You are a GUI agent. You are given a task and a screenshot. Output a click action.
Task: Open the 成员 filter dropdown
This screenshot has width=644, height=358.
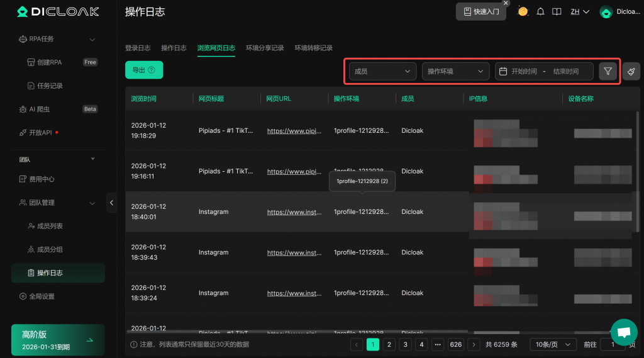pos(382,71)
